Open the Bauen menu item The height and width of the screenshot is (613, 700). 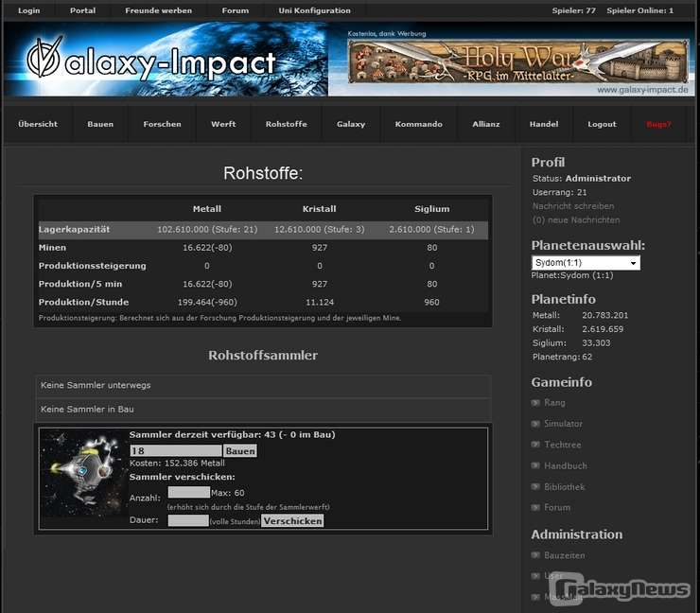point(100,124)
